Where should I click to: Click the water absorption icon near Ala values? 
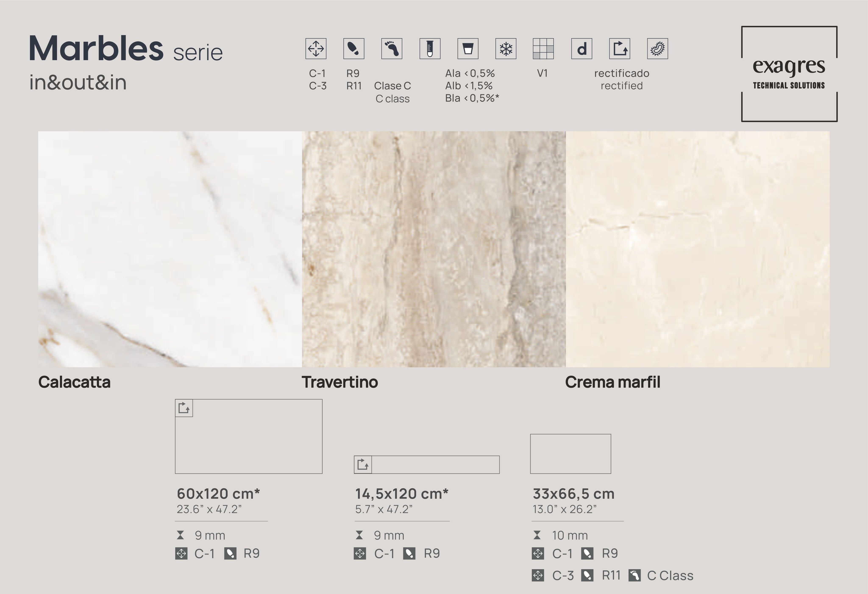tap(467, 49)
